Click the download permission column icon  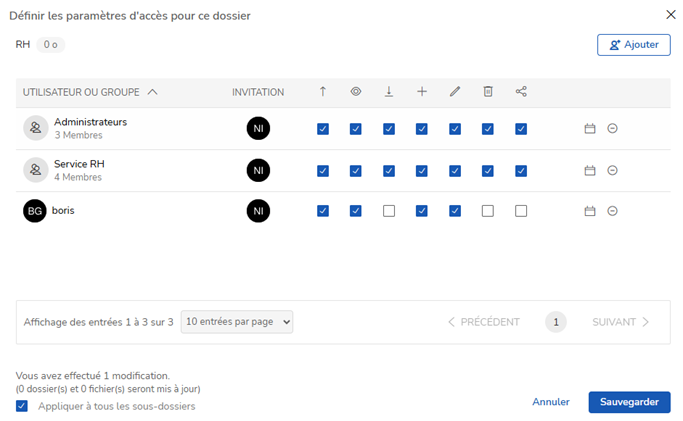(x=389, y=92)
